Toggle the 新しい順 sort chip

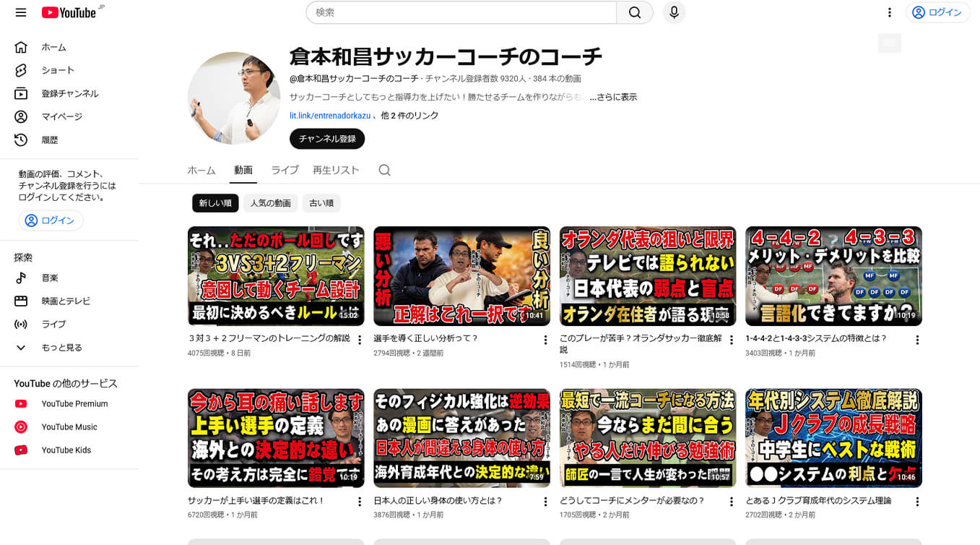pos(215,203)
